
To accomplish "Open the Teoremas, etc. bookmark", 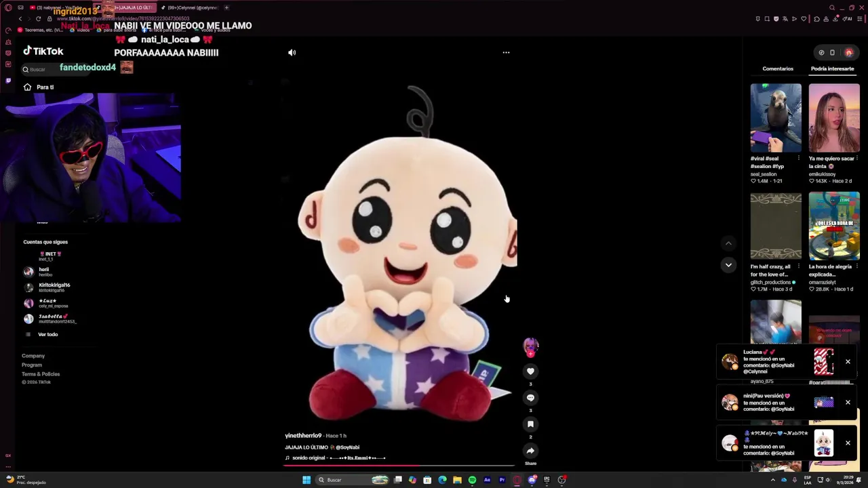I will 41,30.
